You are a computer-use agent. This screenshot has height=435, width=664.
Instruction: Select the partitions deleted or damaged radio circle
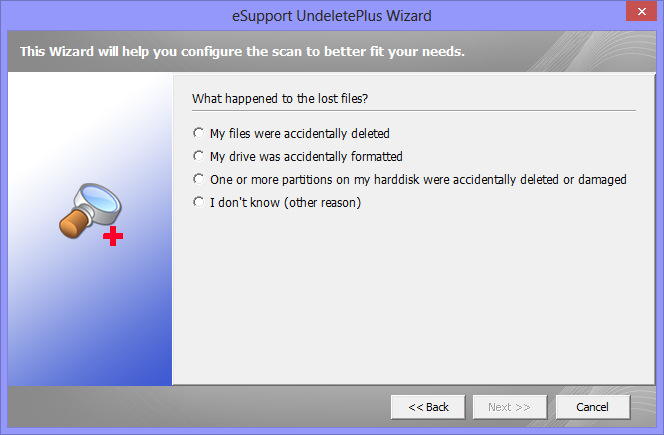click(199, 179)
